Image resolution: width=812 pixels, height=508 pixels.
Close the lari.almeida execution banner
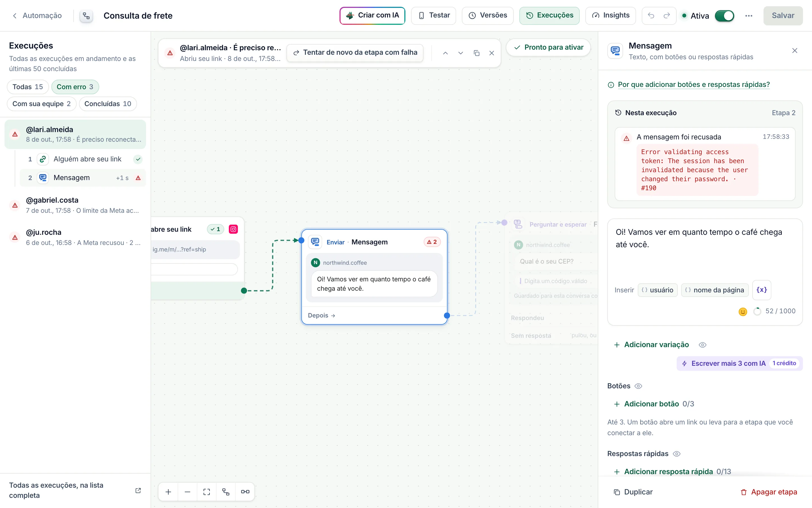[491, 53]
